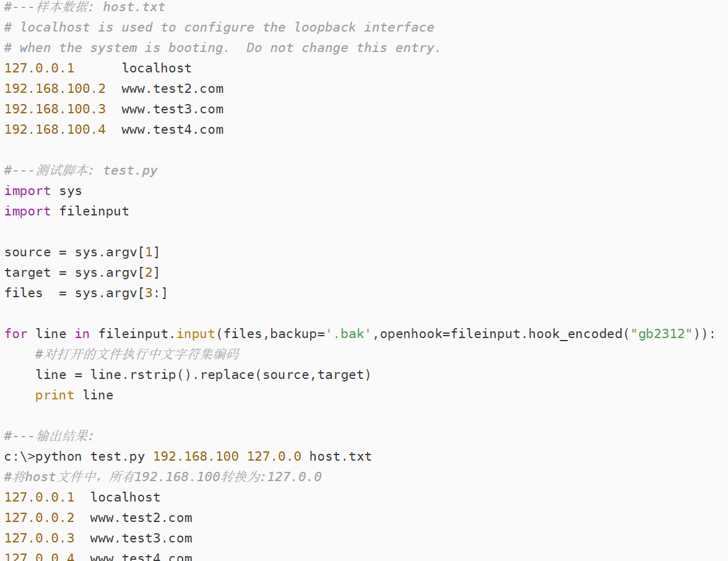Click www.test3.com beside 127.0.0.3 in the output
The image size is (728, 561).
tap(141, 538)
